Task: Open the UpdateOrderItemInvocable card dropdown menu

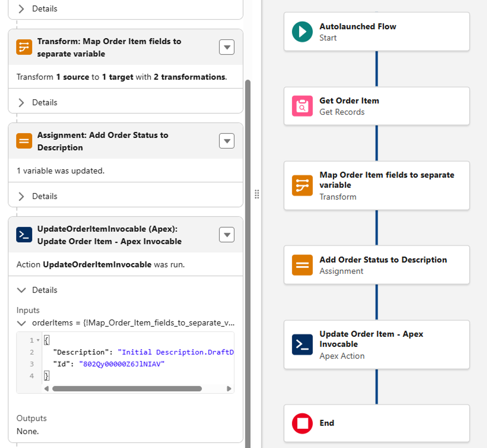Action: [x=227, y=235]
